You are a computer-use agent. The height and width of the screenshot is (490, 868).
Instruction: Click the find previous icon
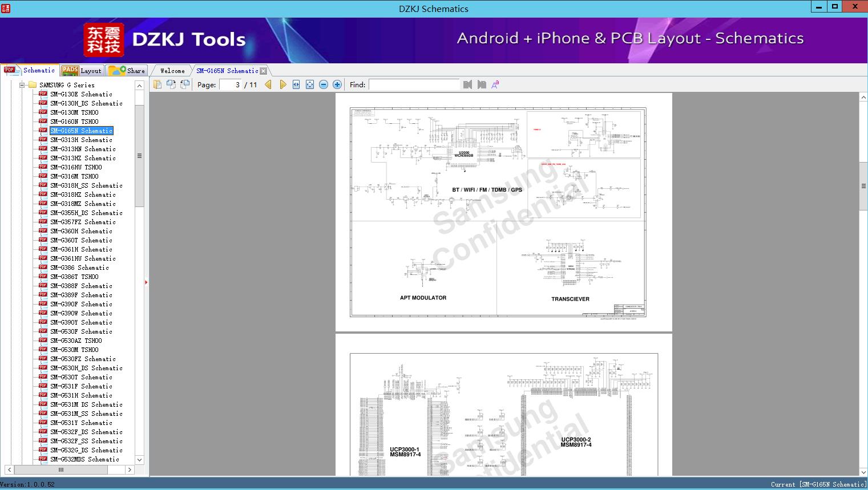[x=468, y=84]
